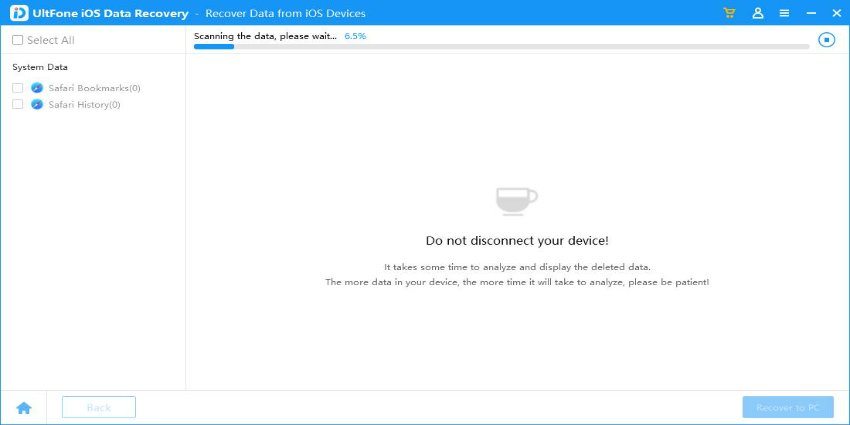Check the Safari History checkbox

click(18, 104)
